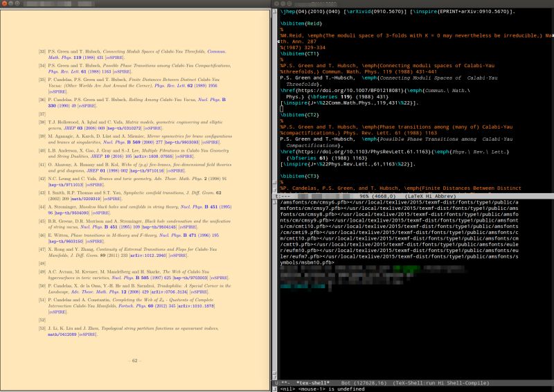Image resolution: width=554 pixels, height=392 pixels.
Task: Click the up arrow of Emacs upper window scrollbar
Action: [274, 12]
